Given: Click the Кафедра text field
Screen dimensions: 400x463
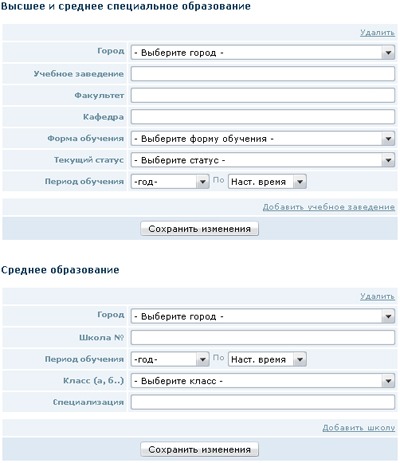Looking at the screenshot, I should coord(263,117).
